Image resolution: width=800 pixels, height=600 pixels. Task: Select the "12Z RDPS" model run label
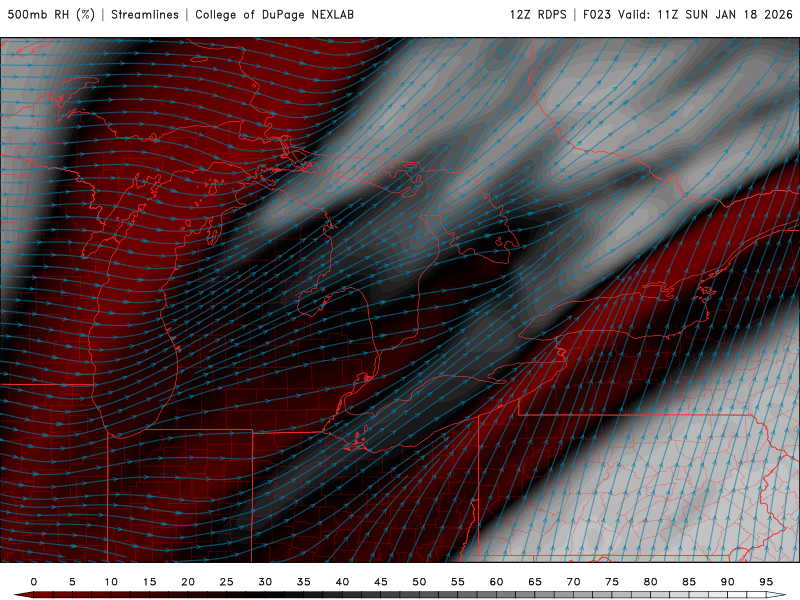[538, 14]
